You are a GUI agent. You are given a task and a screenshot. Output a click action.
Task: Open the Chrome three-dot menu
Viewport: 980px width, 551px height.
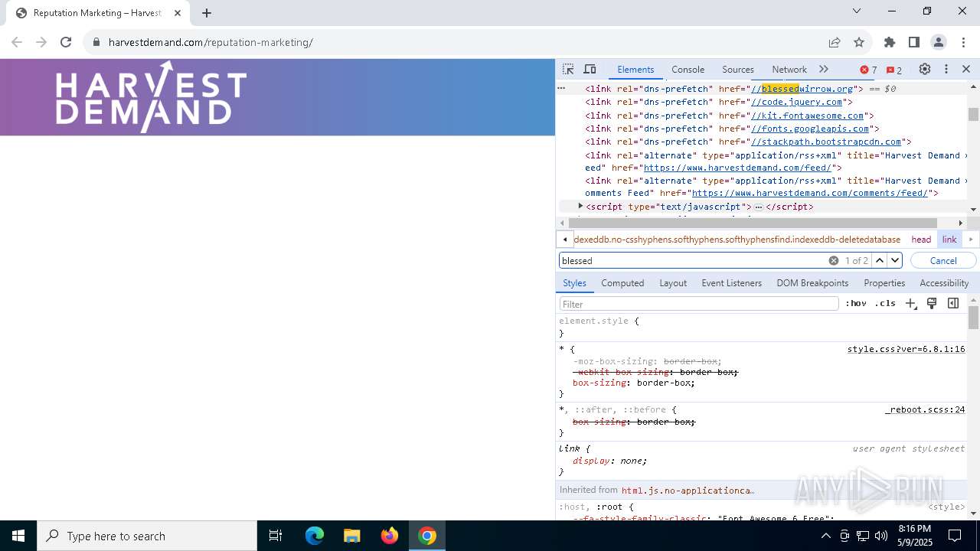click(x=963, y=42)
